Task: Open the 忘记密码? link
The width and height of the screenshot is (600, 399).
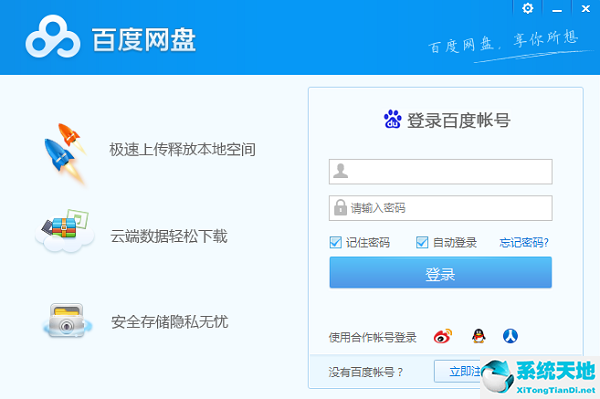Action: point(524,242)
